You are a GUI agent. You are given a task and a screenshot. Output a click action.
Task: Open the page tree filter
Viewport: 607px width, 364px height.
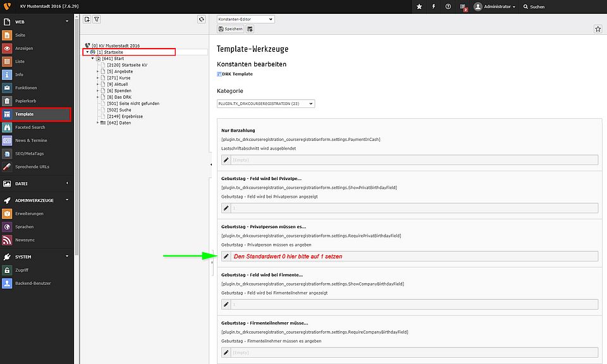pyautogui.click(x=97, y=20)
